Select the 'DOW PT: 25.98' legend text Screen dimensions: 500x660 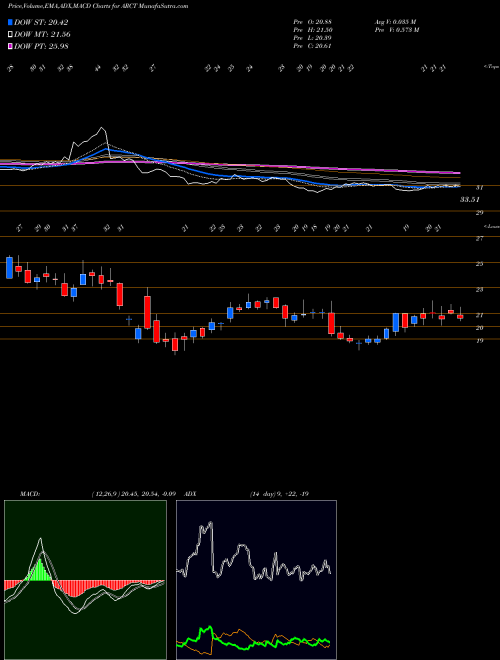click(x=42, y=46)
